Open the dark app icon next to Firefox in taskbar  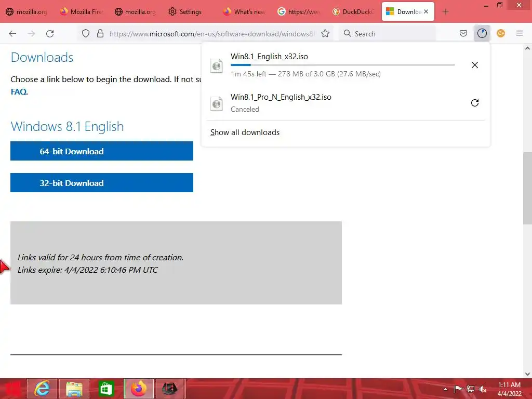(170, 389)
